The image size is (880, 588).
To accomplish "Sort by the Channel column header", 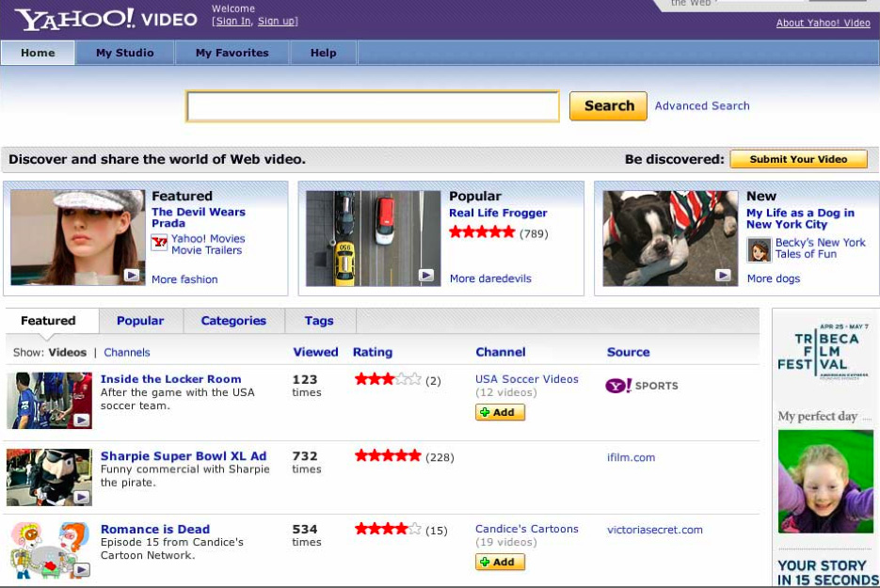I will click(501, 353).
